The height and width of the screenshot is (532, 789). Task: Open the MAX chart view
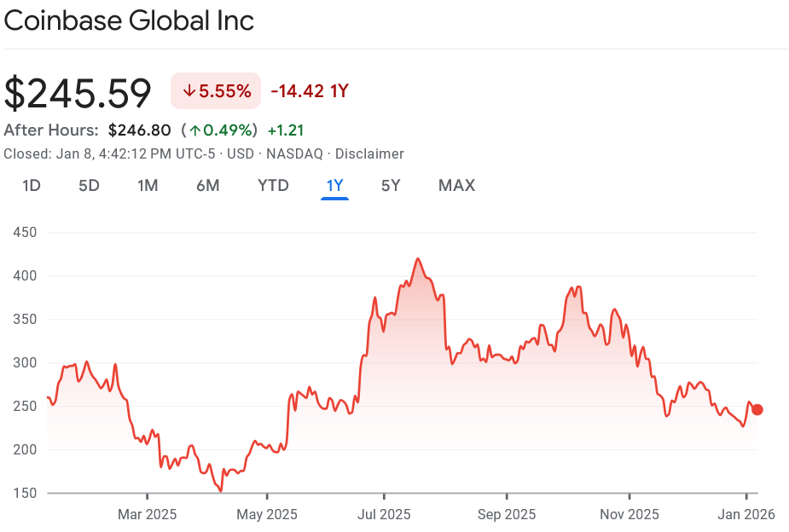456,185
